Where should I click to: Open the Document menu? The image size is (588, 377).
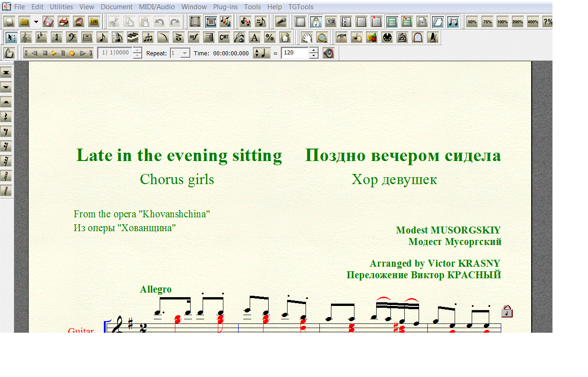(116, 7)
